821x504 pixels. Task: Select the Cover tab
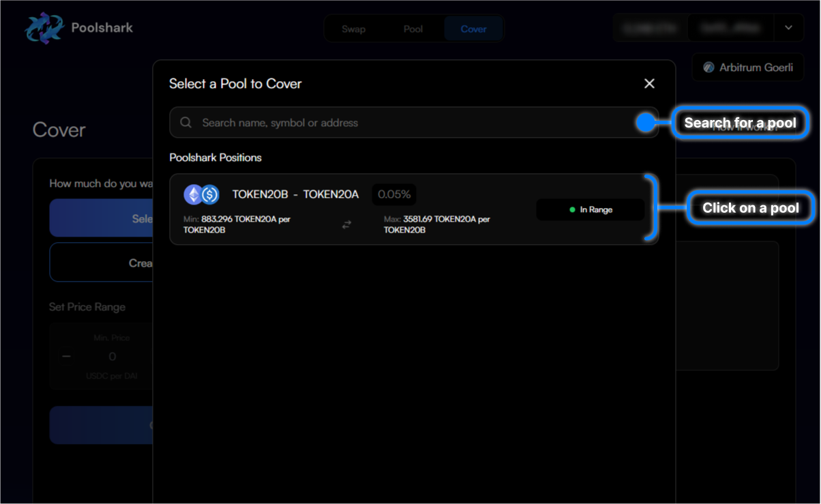473,29
